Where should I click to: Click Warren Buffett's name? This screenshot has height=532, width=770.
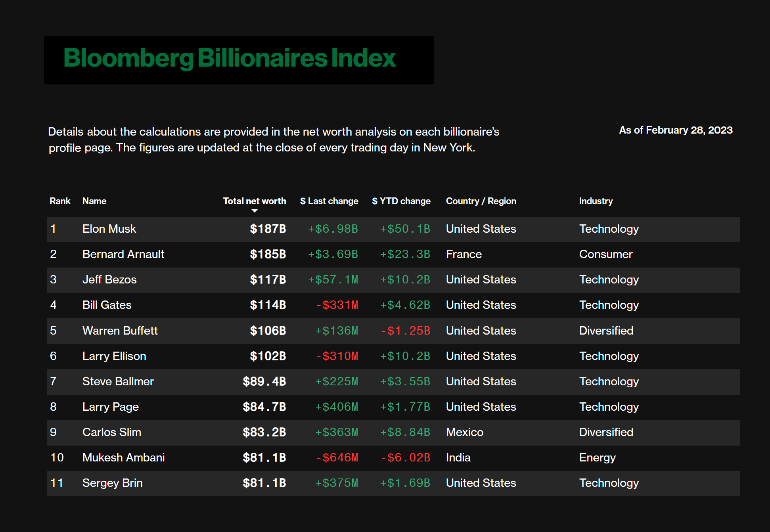click(x=120, y=331)
